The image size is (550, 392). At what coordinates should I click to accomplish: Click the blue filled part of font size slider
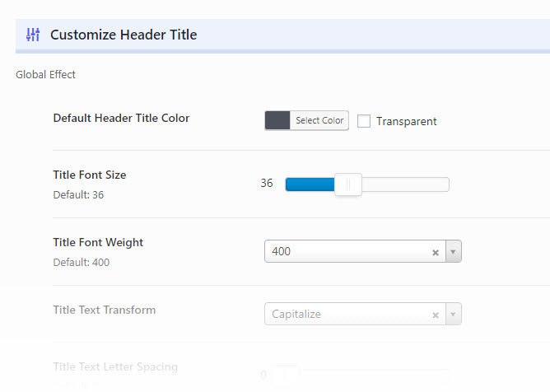pyautogui.click(x=310, y=184)
